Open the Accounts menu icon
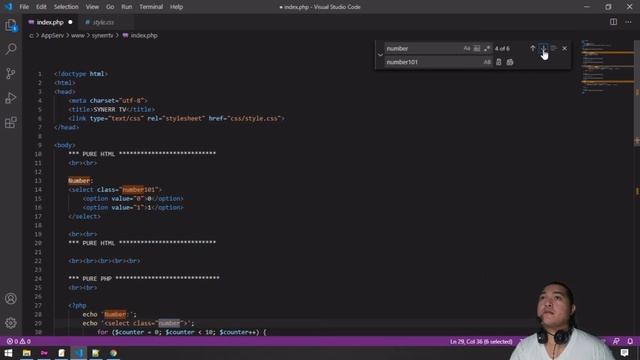 [11, 298]
